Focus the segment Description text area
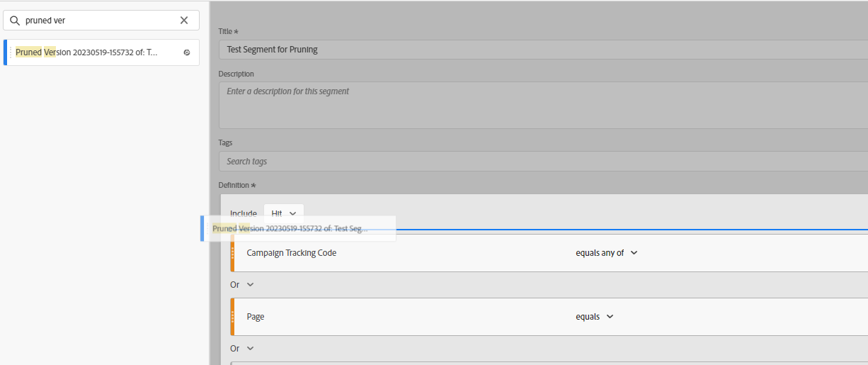Screen dimensions: 868x365 pyautogui.click(x=538, y=105)
